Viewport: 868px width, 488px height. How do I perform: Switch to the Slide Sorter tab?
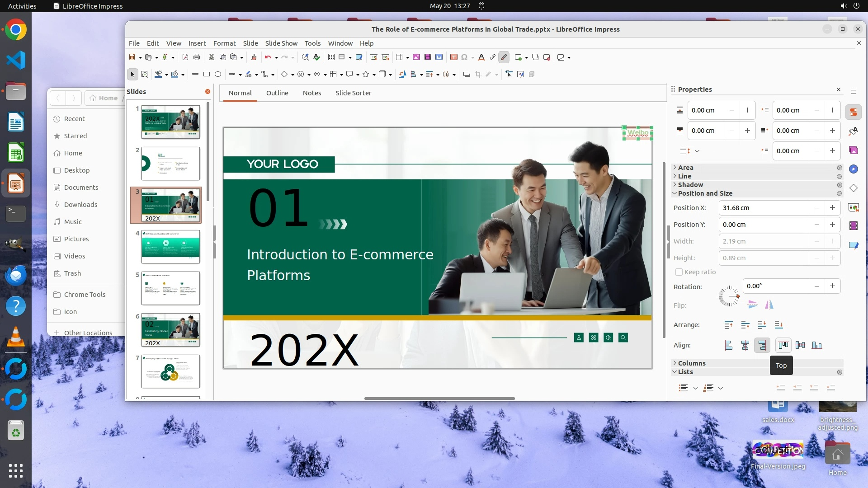353,93
